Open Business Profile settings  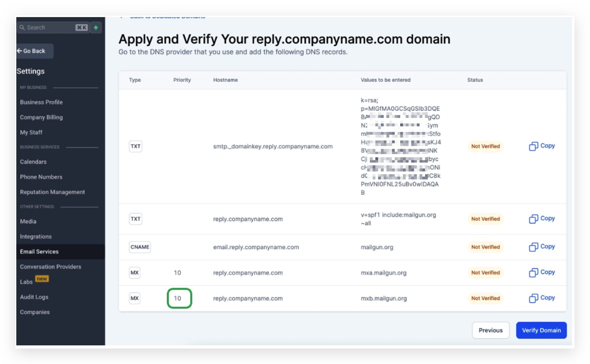(x=41, y=102)
